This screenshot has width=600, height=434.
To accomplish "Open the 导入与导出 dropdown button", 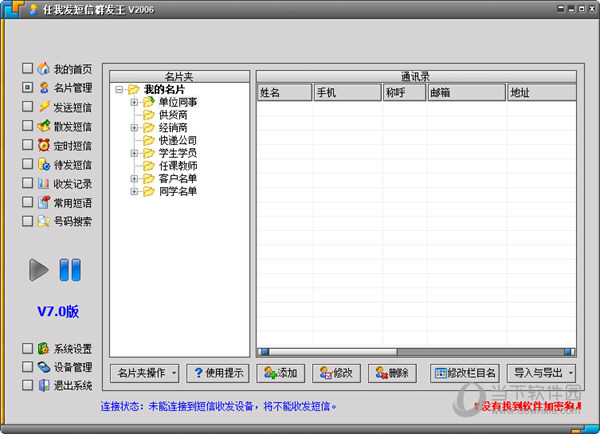I will coord(541,373).
